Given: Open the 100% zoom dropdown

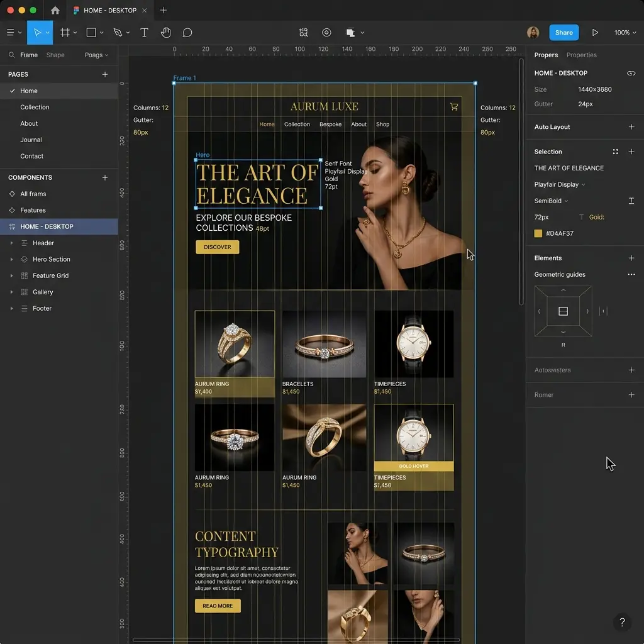Looking at the screenshot, I should (625, 33).
